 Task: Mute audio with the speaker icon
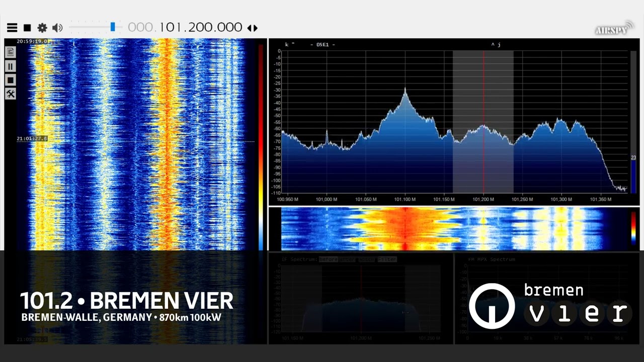tap(57, 28)
